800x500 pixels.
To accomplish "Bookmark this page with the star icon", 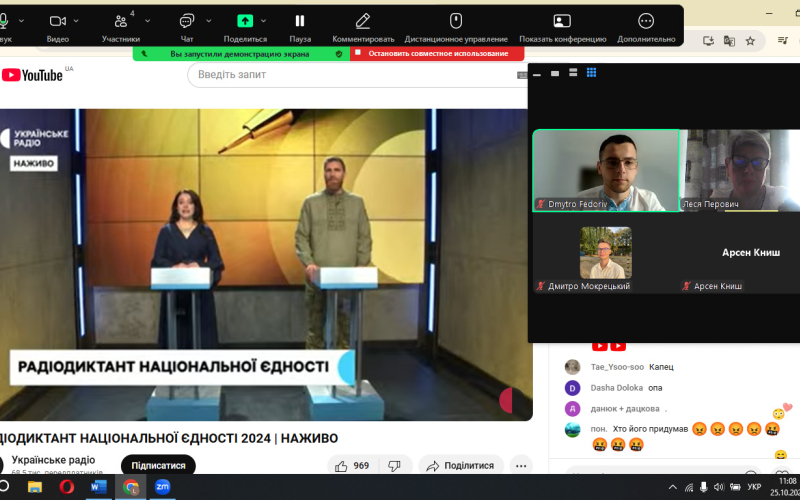I will pos(750,41).
